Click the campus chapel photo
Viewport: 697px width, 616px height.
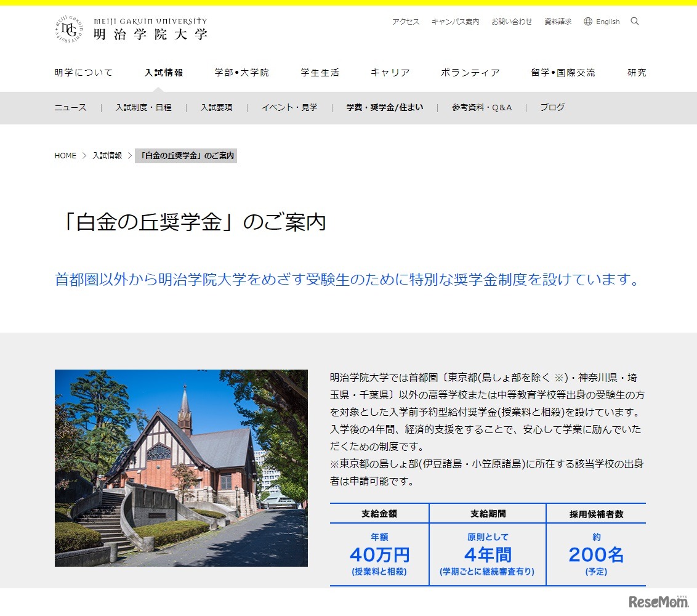[181, 467]
